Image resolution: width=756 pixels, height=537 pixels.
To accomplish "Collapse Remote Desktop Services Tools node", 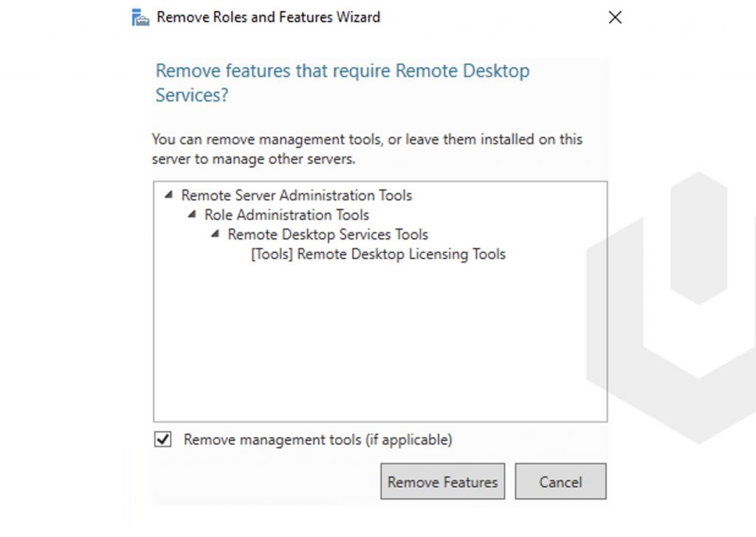I will pos(215,234).
